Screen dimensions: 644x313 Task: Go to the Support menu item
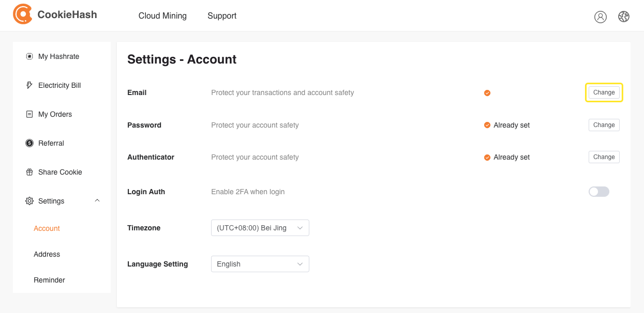click(x=222, y=16)
